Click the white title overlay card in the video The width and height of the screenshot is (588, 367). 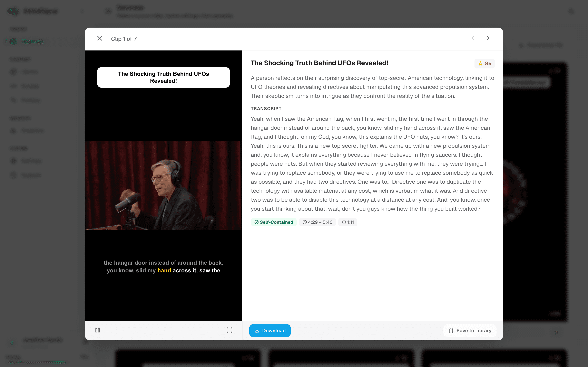tap(163, 77)
